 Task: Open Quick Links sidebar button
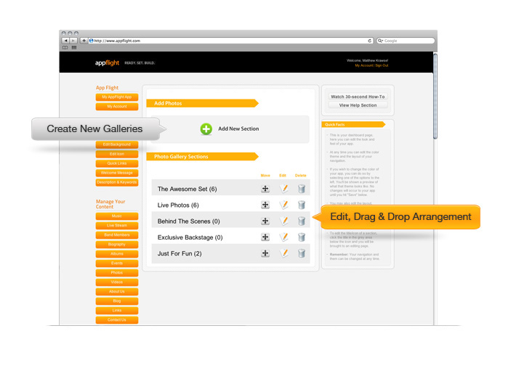(x=117, y=163)
